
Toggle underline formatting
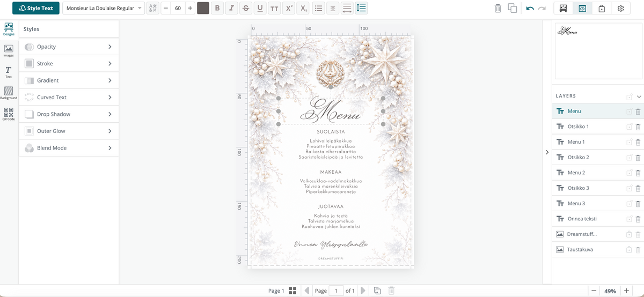pyautogui.click(x=260, y=8)
